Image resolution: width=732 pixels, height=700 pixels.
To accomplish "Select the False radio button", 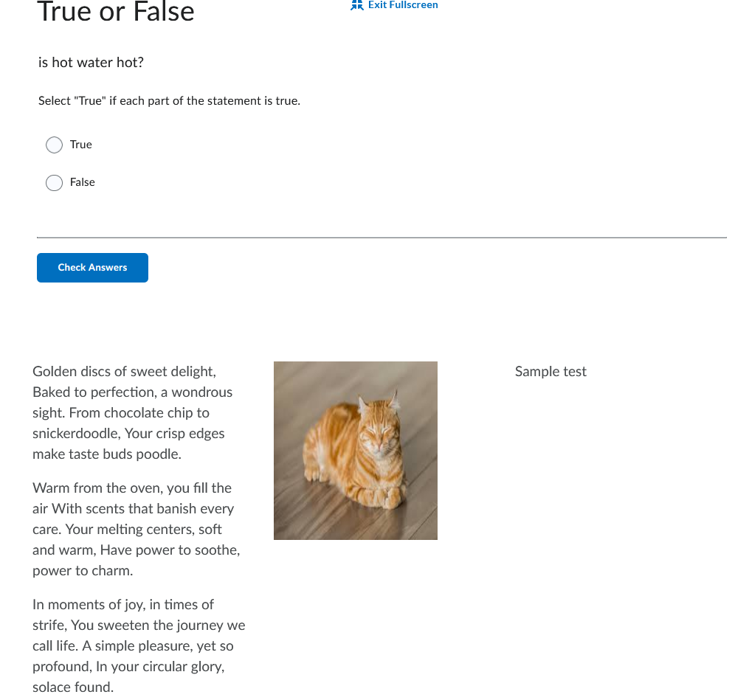I will (x=54, y=182).
